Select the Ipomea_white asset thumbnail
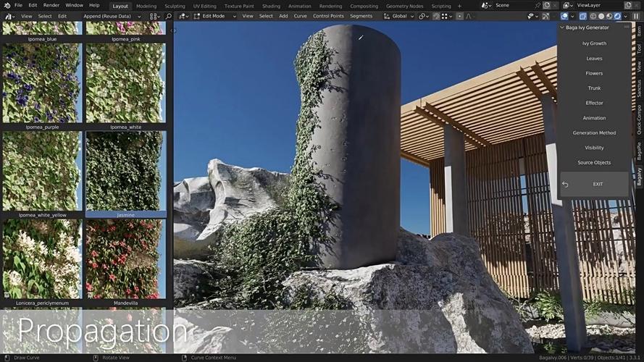The image size is (644, 362). [x=125, y=83]
